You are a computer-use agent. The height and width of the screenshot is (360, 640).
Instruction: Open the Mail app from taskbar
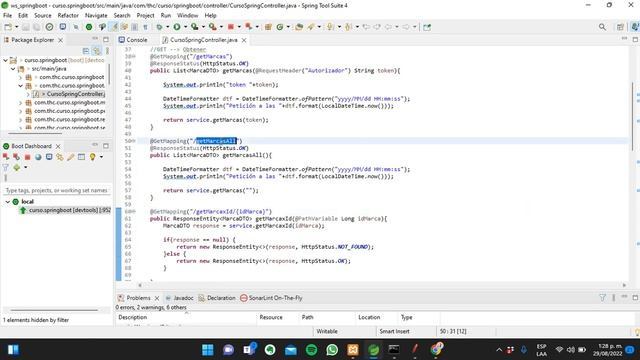291,350
